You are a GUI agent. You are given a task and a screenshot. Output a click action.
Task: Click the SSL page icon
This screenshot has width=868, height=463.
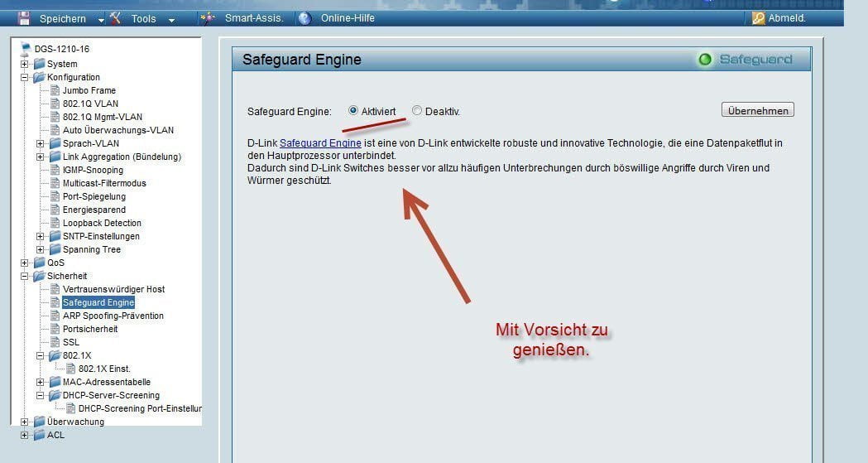point(55,342)
